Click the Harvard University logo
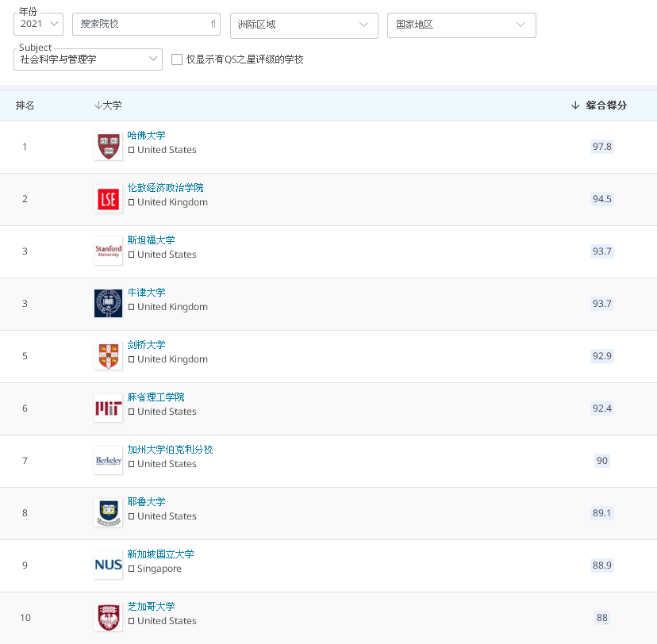The height and width of the screenshot is (644, 657). point(108,147)
